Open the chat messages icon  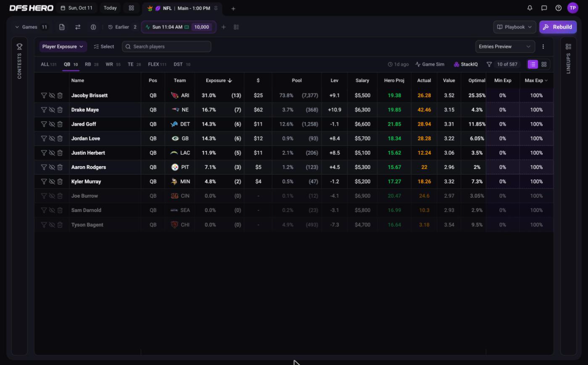click(544, 8)
